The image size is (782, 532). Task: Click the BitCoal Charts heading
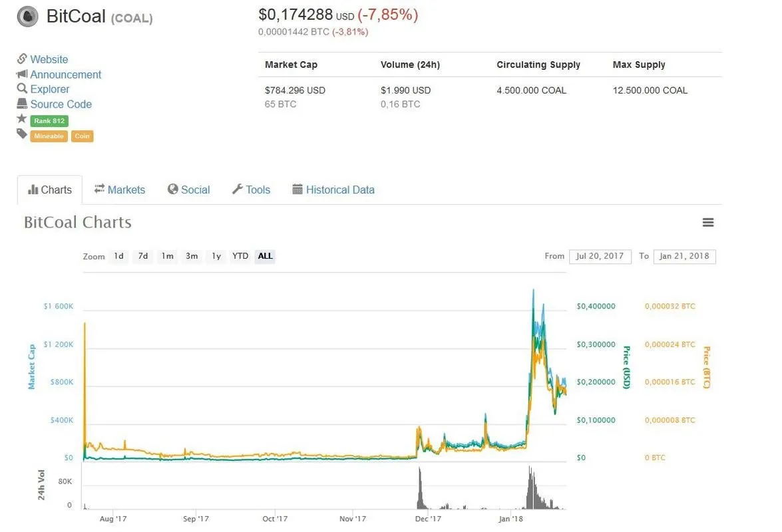[x=78, y=222]
